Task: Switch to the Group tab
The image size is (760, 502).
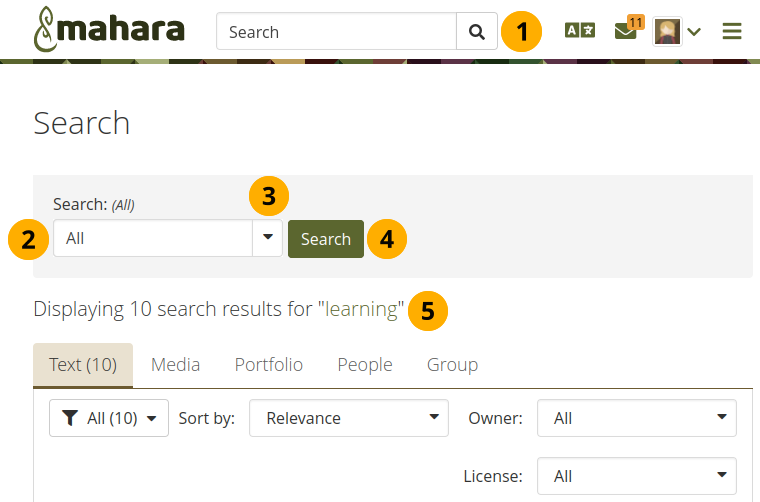Action: [452, 365]
